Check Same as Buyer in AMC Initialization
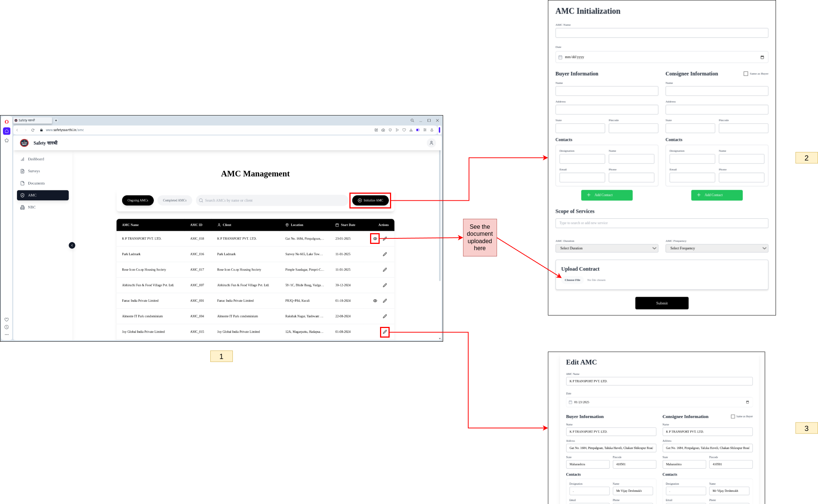818x504 pixels. (x=746, y=74)
